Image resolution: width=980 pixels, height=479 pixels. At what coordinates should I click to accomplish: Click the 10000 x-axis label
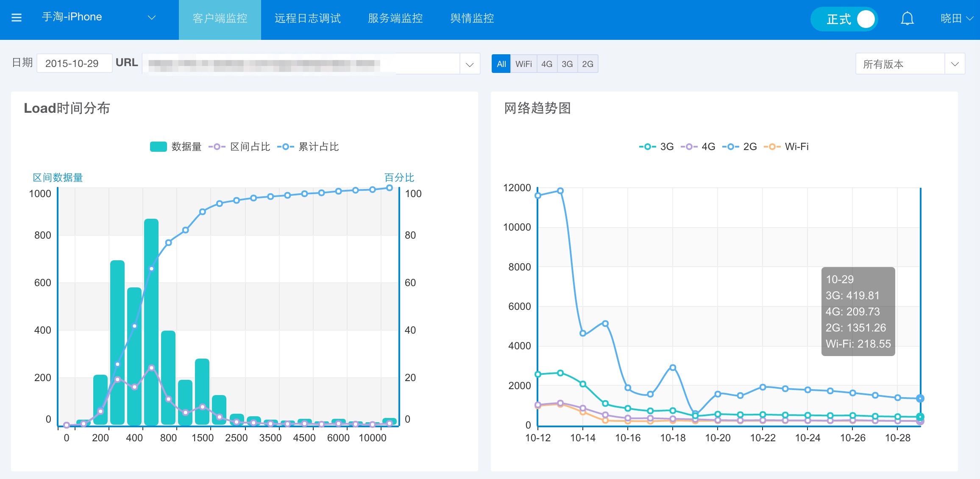(373, 438)
